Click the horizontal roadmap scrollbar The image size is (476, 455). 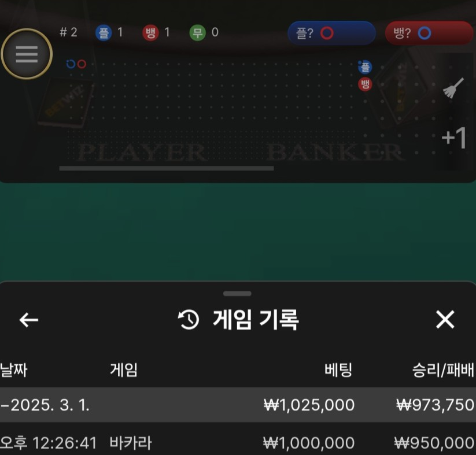167,168
